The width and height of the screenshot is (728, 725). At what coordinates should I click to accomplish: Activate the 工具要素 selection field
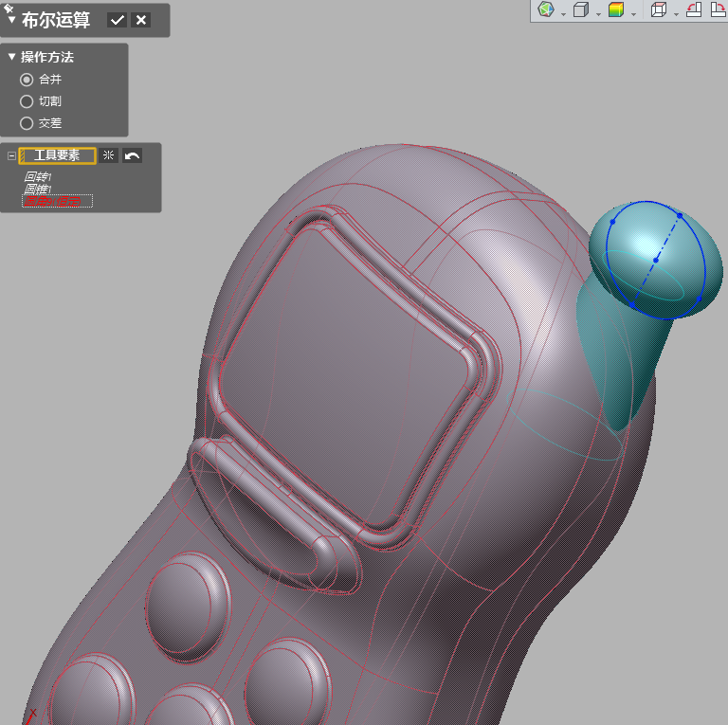pos(57,155)
